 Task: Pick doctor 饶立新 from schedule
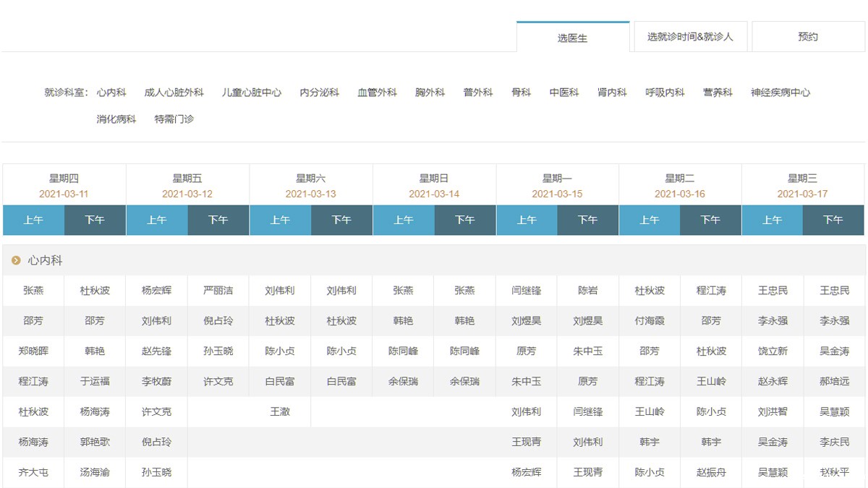(x=773, y=351)
